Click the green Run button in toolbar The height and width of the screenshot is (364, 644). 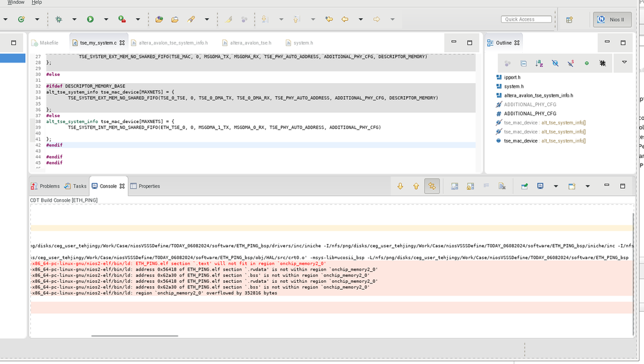[90, 19]
